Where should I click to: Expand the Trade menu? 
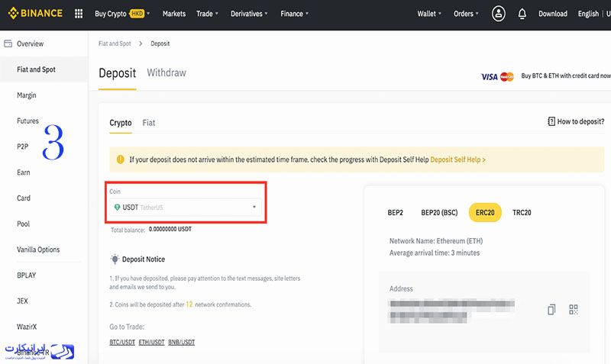[x=207, y=14]
